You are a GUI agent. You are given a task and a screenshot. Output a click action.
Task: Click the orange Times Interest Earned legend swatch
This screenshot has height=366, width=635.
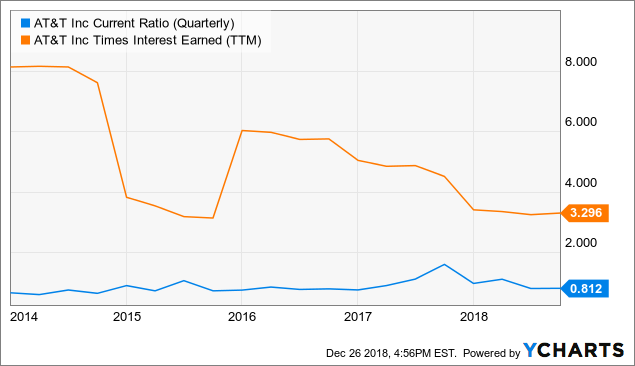point(26,40)
